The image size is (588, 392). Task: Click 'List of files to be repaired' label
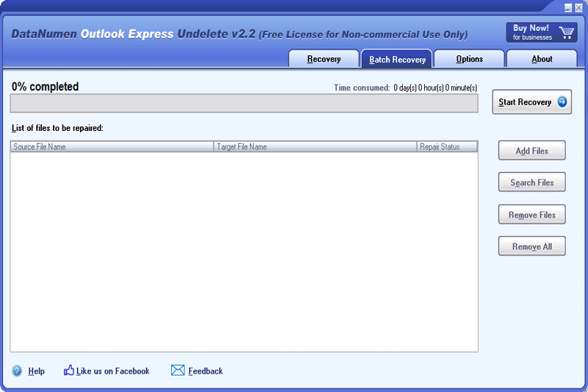57,128
